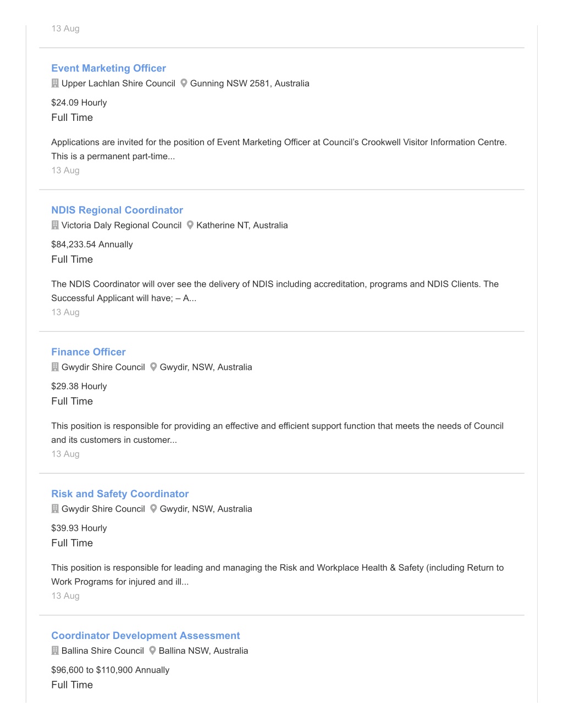Image resolution: width=563 pixels, height=728 pixels.
Task: Click the Event Marketing Officer description text
Action: (x=279, y=149)
